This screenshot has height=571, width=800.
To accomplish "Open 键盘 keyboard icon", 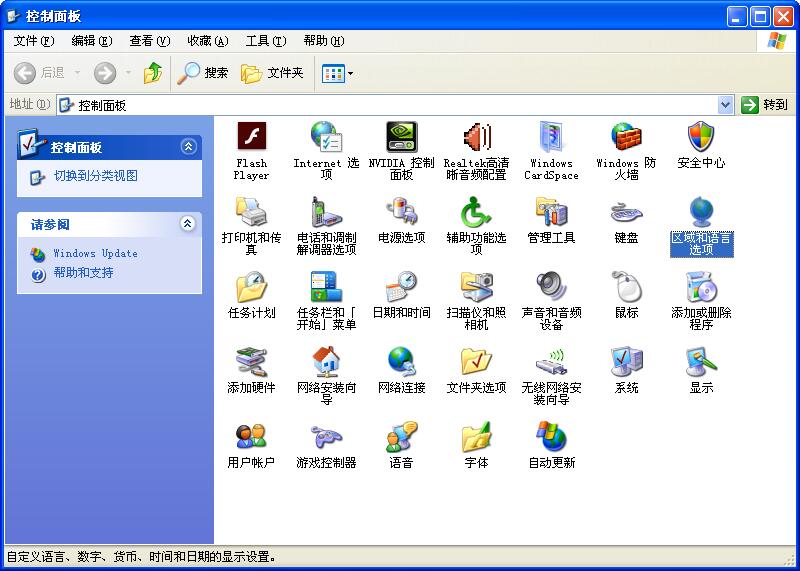I will click(x=626, y=211).
